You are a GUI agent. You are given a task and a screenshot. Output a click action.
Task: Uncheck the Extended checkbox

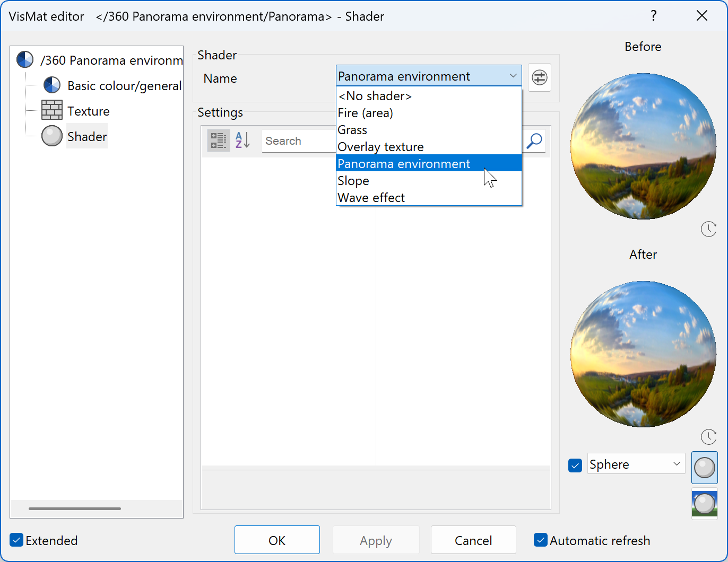[17, 540]
